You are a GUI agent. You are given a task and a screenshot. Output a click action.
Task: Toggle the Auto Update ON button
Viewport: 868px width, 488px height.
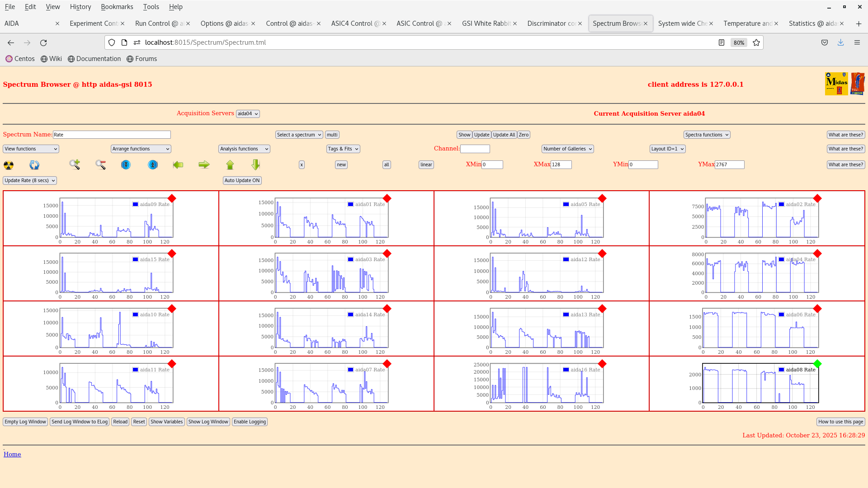242,180
